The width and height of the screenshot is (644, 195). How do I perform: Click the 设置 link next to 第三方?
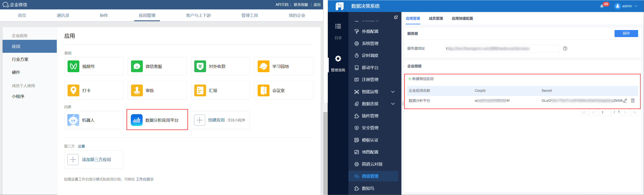(81, 146)
